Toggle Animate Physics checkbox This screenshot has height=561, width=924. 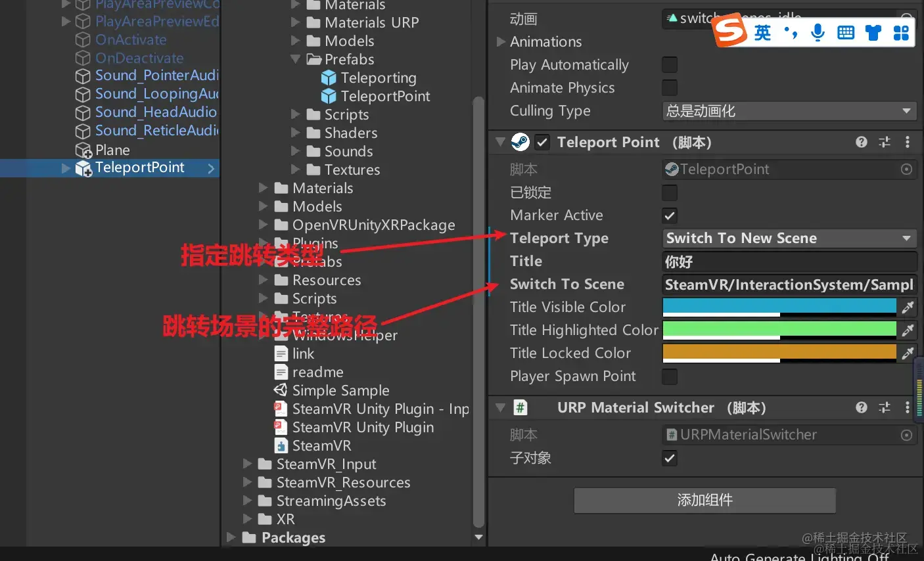pos(670,87)
